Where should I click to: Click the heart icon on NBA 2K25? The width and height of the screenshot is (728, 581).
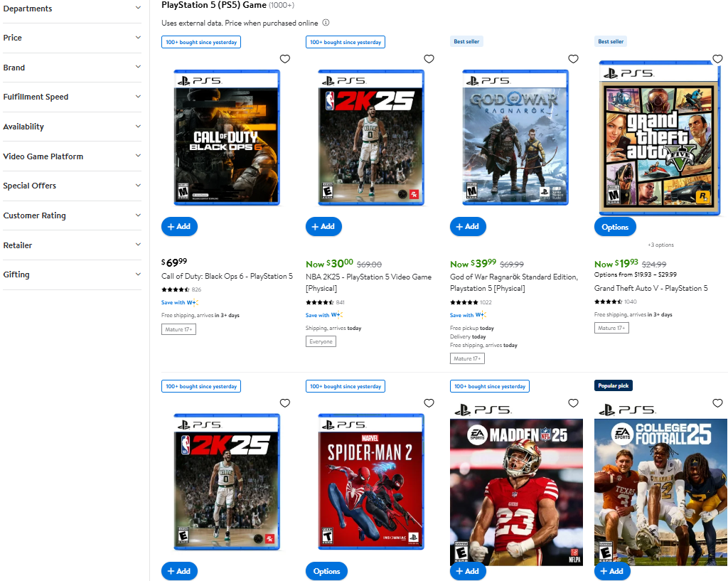click(429, 59)
